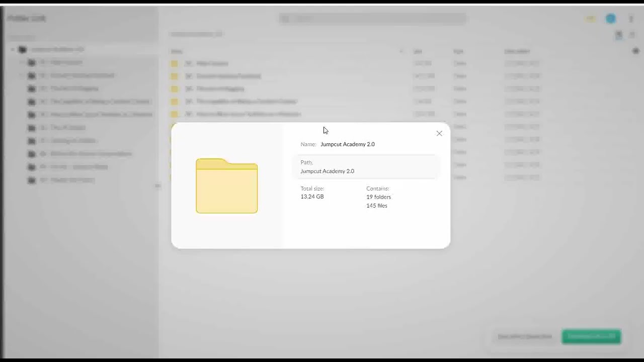Open the blue round avatar at top right
Screen dimensions: 644x362
610,19
